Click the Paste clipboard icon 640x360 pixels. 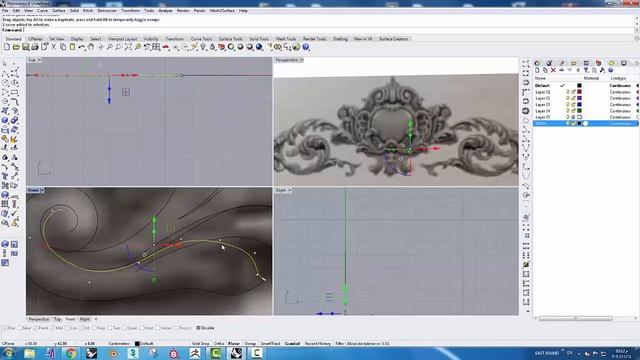72,47
